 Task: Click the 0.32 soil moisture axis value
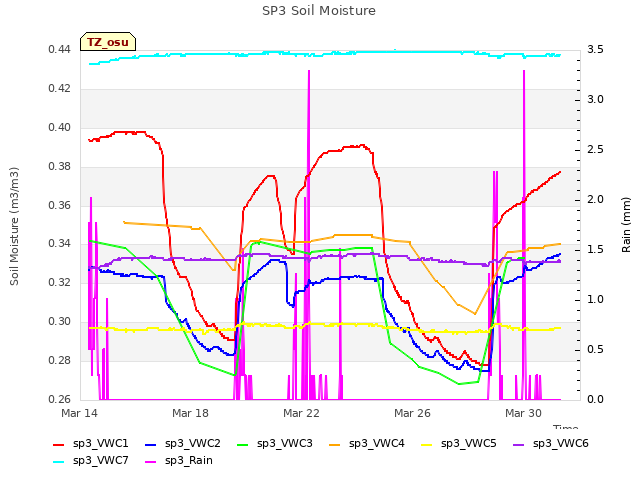point(60,282)
